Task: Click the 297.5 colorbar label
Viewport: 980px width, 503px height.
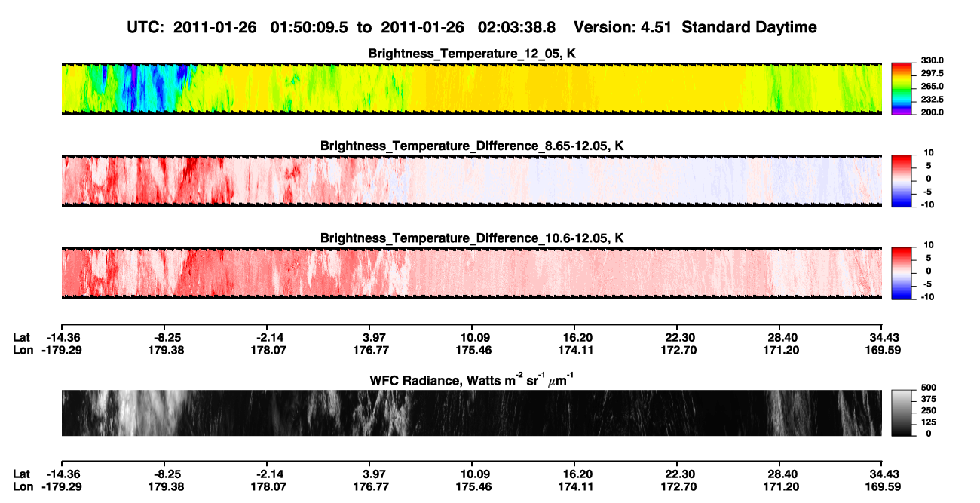Action: pos(933,73)
